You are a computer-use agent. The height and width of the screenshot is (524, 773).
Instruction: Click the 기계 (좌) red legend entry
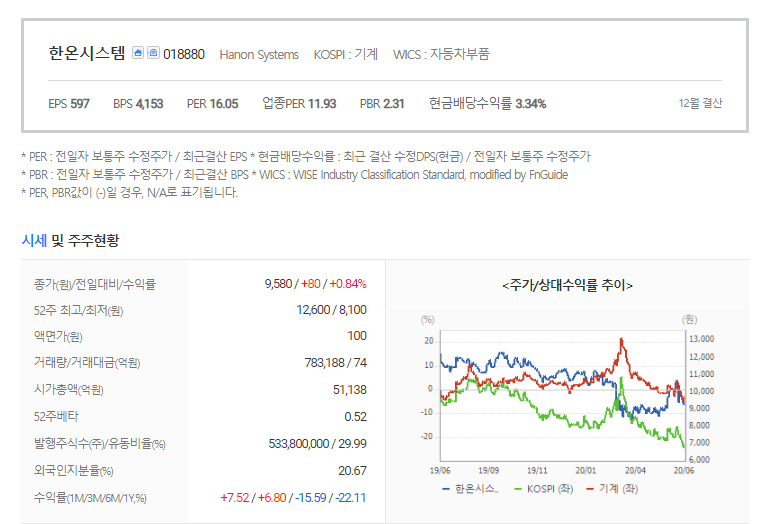612,489
